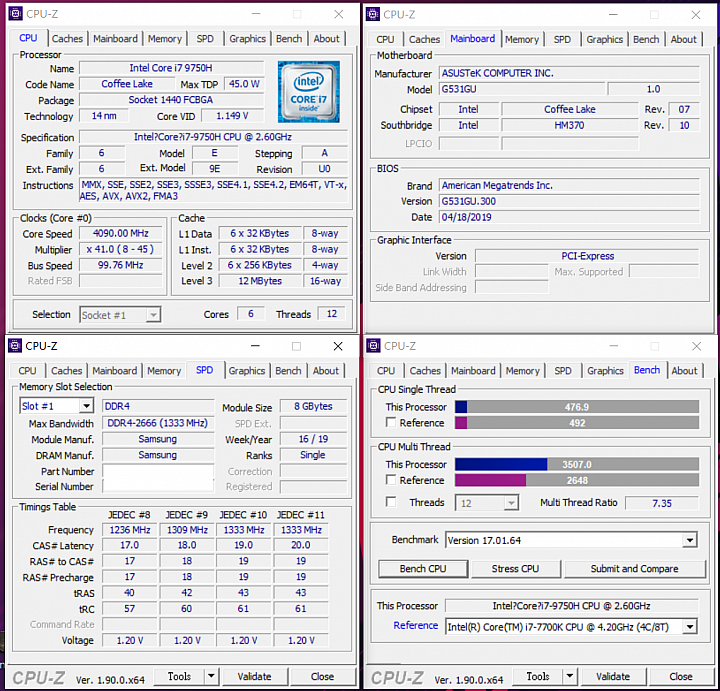Open the Benchmark version 17.01.64 dropdown
Viewport: 720px width, 691px height.
point(689,540)
